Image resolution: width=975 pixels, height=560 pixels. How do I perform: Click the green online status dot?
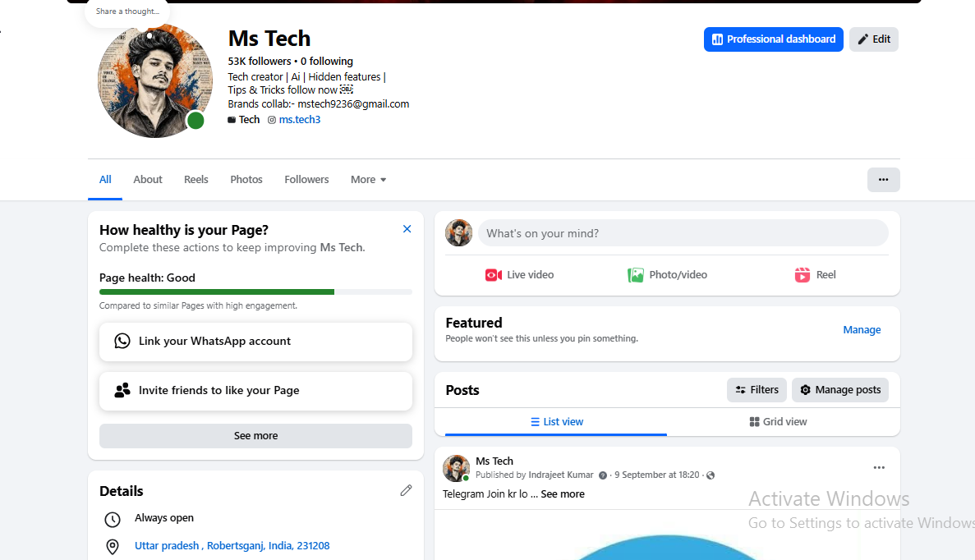pos(195,121)
